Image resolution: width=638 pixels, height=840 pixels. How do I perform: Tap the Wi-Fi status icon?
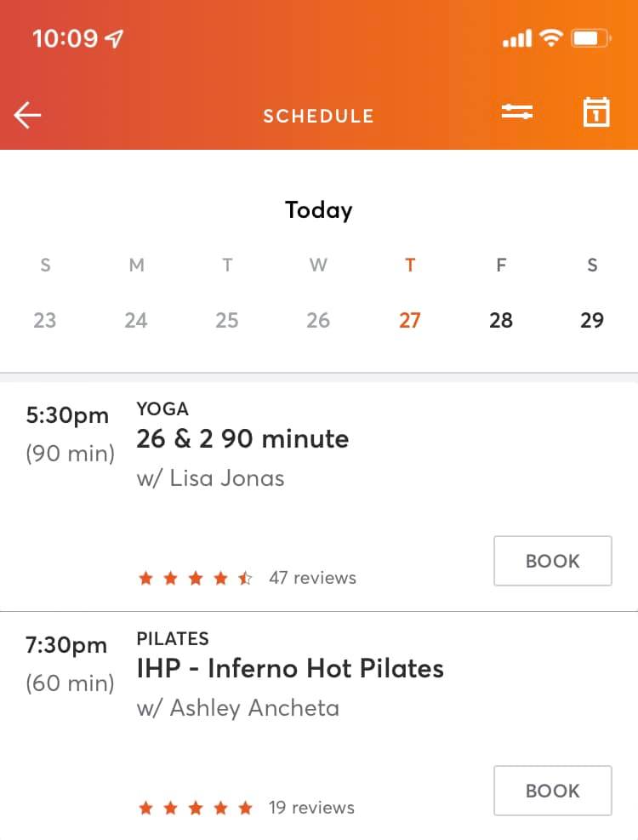[x=552, y=38]
